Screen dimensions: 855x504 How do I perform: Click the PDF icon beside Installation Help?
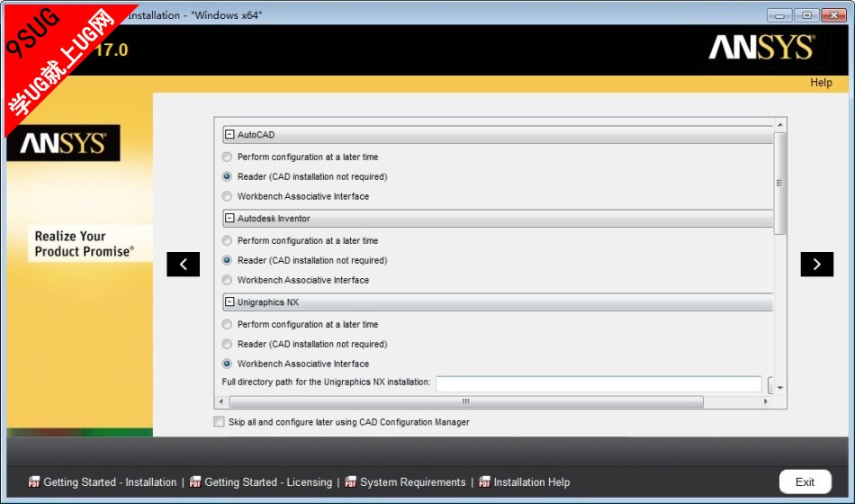point(484,481)
